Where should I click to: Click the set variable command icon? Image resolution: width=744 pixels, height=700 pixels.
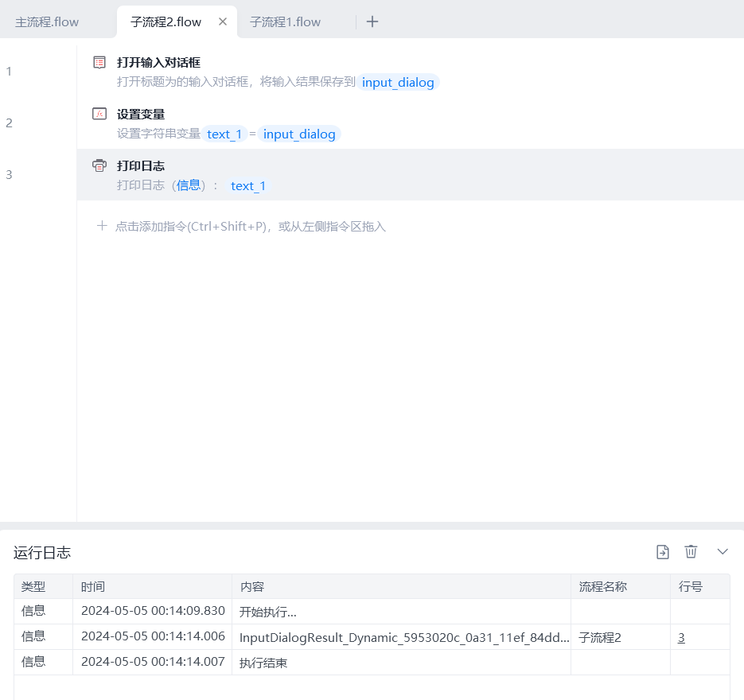point(99,114)
